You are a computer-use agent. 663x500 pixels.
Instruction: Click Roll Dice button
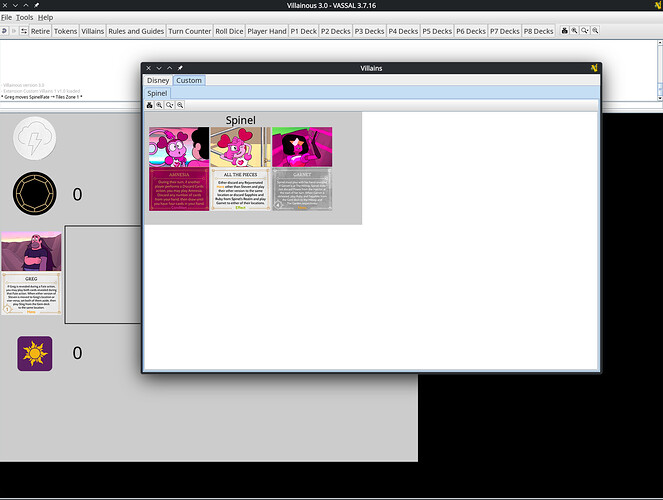click(x=229, y=31)
